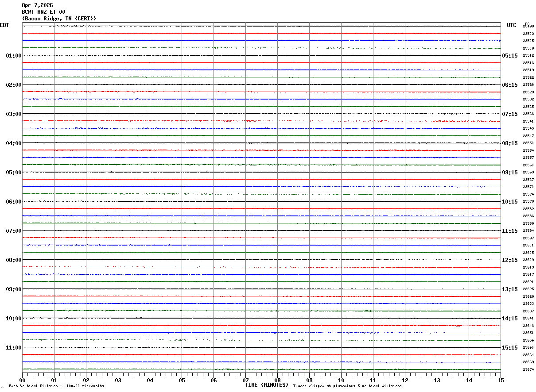Click the "Each Vertical Division = 100.00 microvolts" note
The height and width of the screenshot is (392, 536).
[56, 386]
